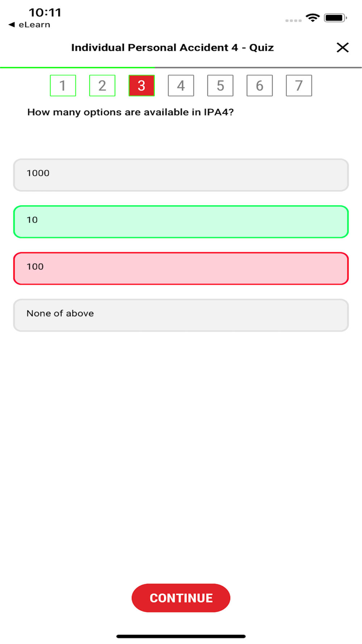Jump to question 2
The height and width of the screenshot is (644, 362).
pos(102,85)
